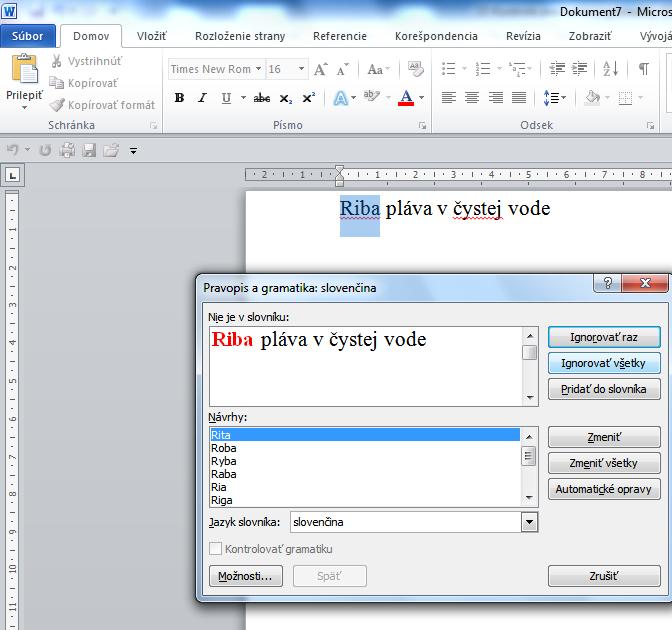Toggle Subscript formatting

click(285, 98)
